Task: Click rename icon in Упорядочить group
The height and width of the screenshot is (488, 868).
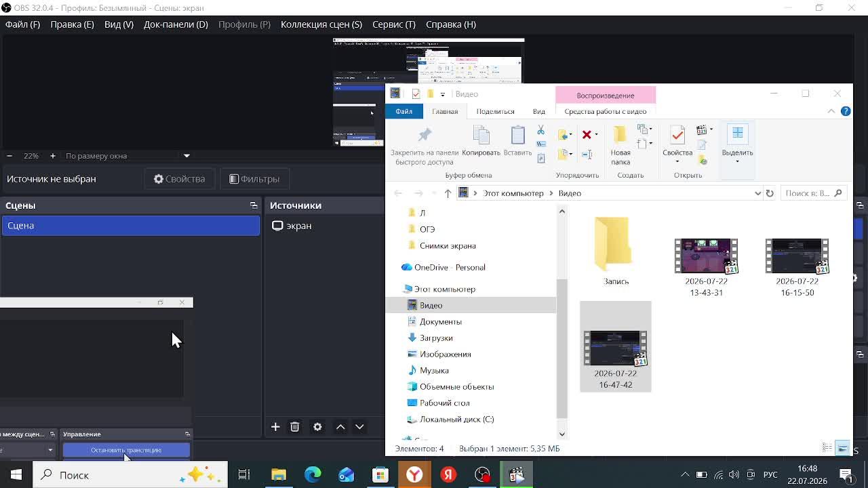Action: [x=587, y=155]
